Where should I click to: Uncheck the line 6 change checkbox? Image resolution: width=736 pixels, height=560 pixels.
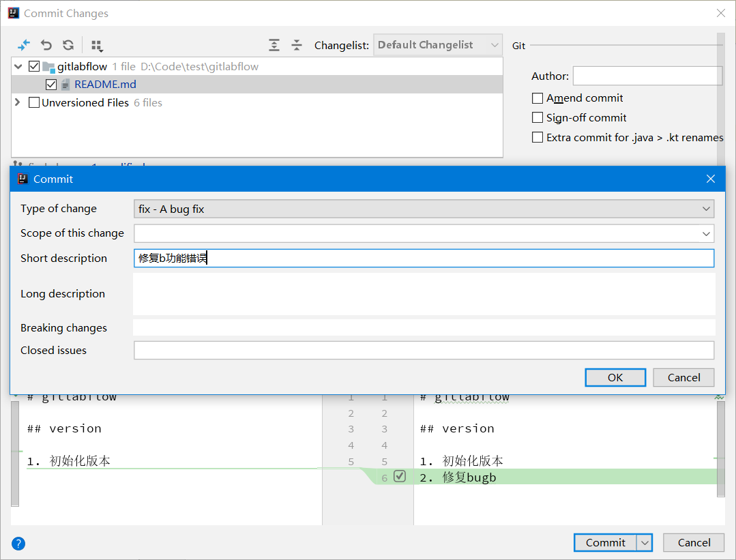400,477
